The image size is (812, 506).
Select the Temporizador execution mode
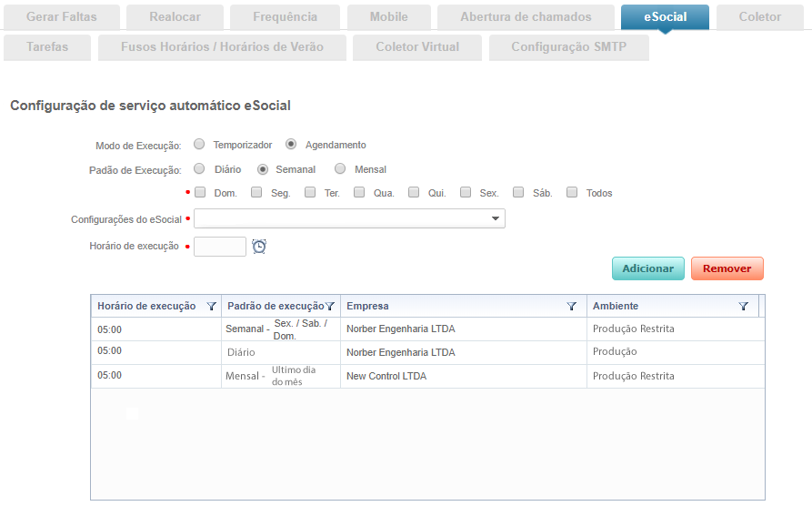pos(199,145)
